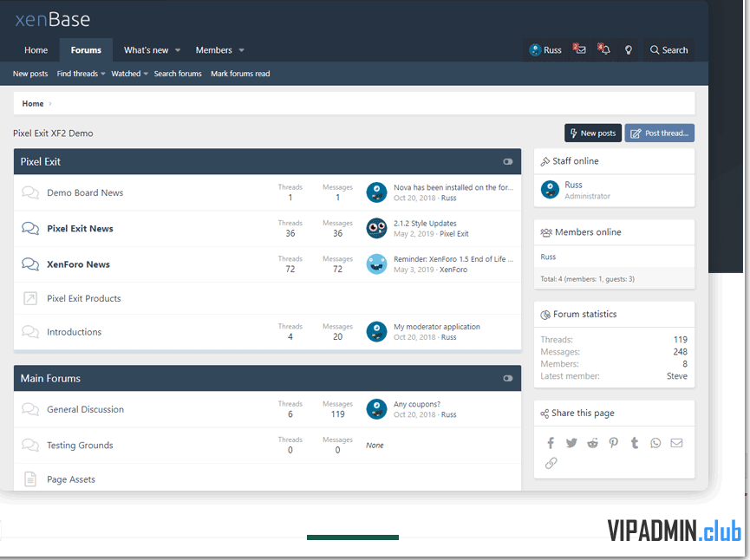Share this page on Tumblr

635,443
